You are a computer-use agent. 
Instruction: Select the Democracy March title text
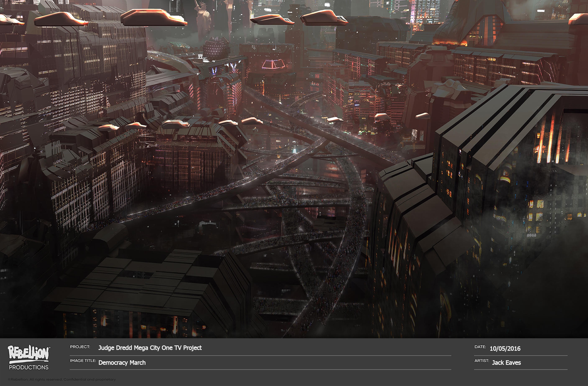point(122,363)
